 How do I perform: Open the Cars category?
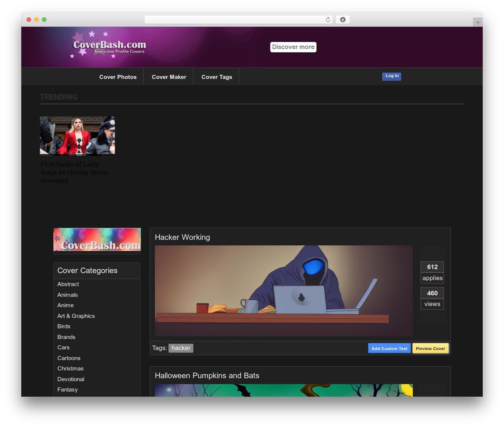tap(63, 347)
